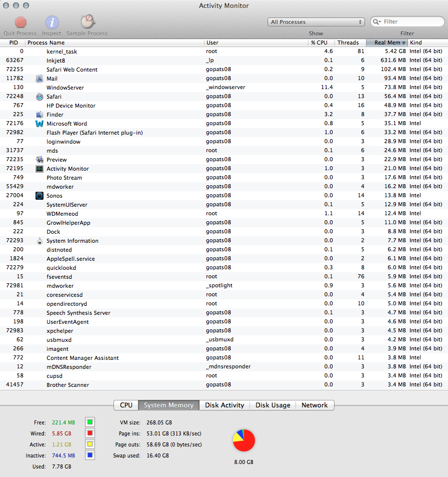Sort by the User column header
The height and width of the screenshot is (477, 448).
pyautogui.click(x=256, y=43)
